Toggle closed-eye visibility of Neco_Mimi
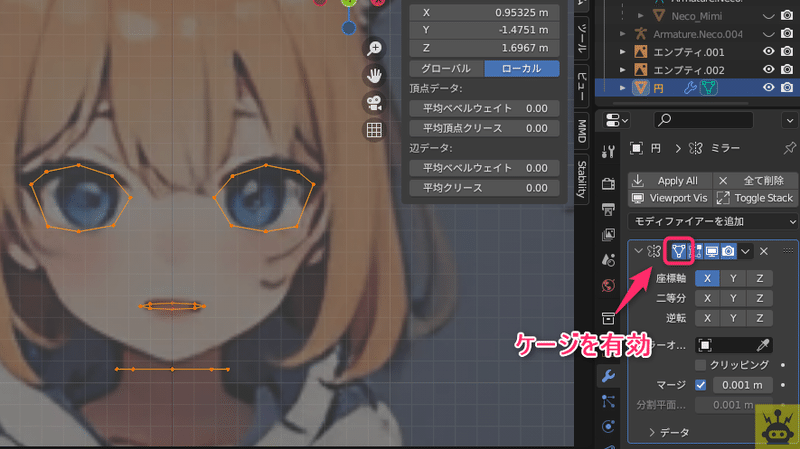Screen dimensions: 800x449 768,16
